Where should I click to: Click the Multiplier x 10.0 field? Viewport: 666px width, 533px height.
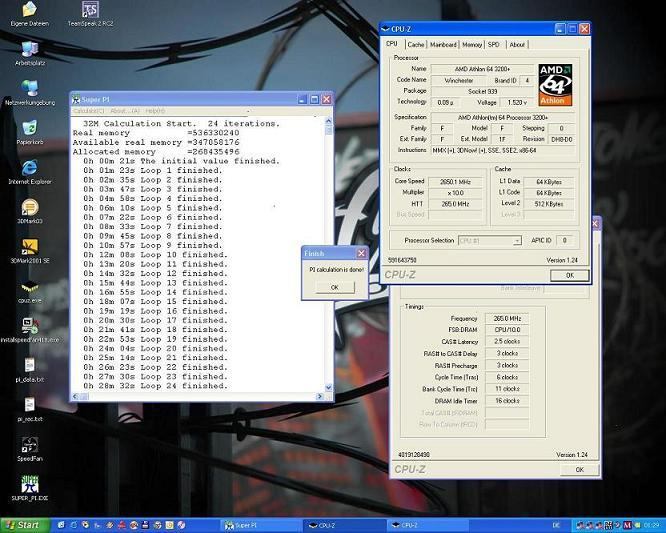click(x=455, y=193)
